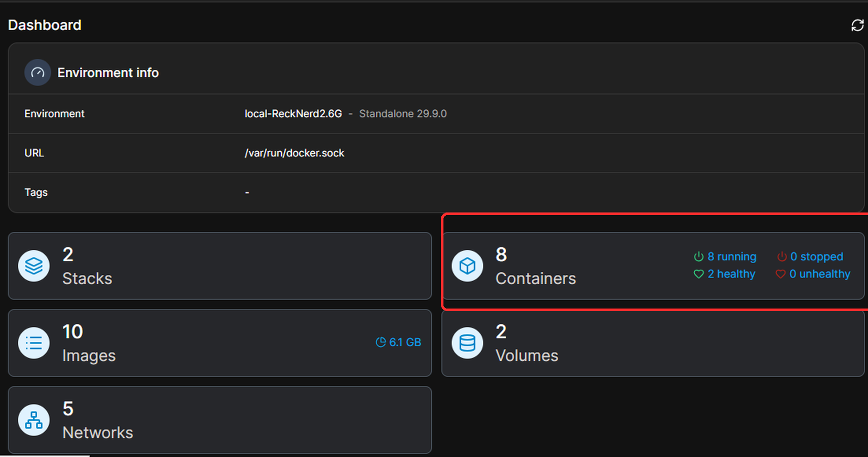
Task: Open the 10 Images card
Action: pos(220,343)
